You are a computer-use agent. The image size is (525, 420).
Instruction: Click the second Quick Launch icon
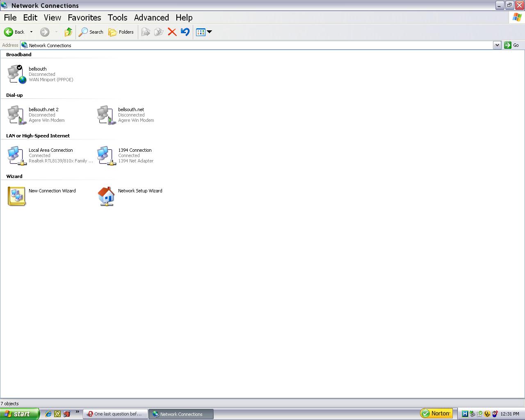tap(57, 414)
